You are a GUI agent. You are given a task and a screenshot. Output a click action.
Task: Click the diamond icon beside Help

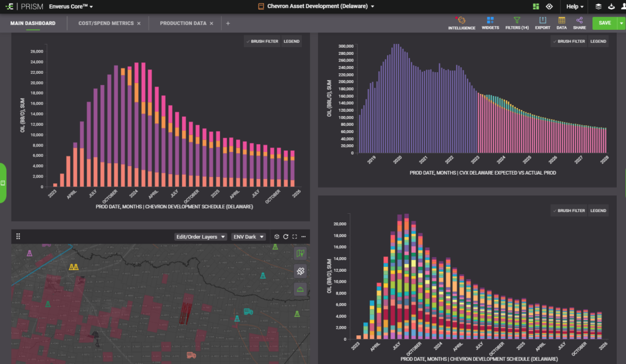tap(550, 6)
